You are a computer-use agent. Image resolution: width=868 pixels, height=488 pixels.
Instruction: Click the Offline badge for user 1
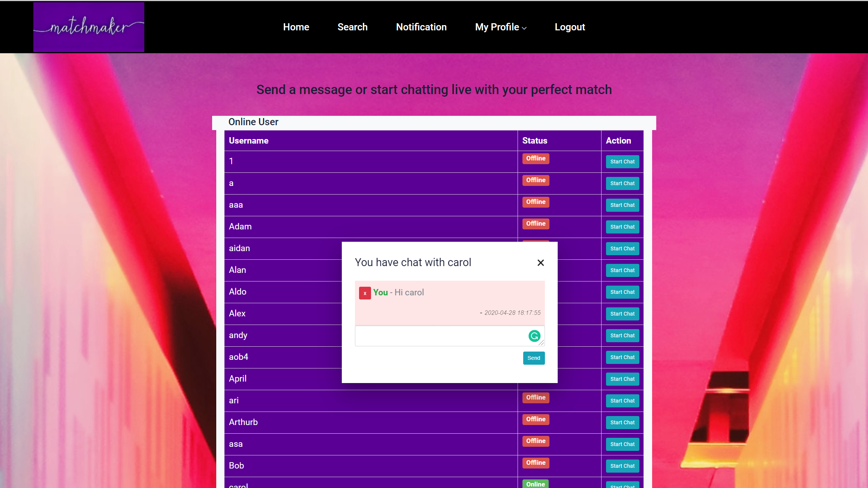pyautogui.click(x=536, y=159)
